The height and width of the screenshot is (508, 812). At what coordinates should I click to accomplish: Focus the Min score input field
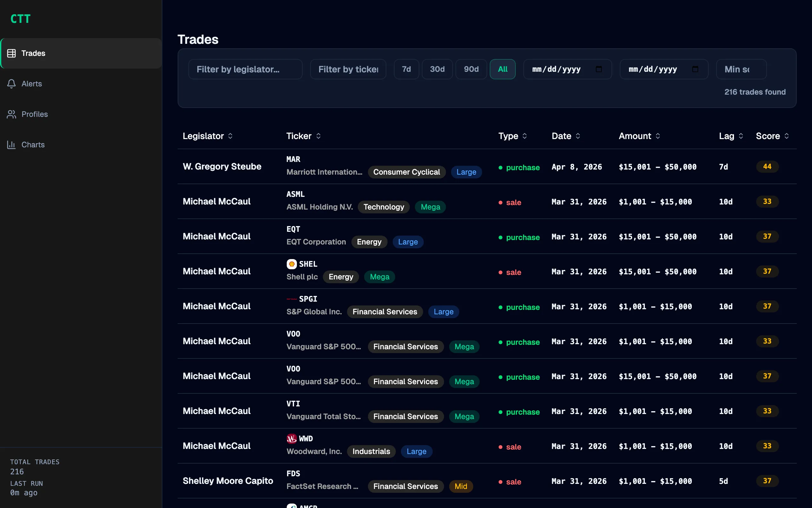[x=741, y=69]
